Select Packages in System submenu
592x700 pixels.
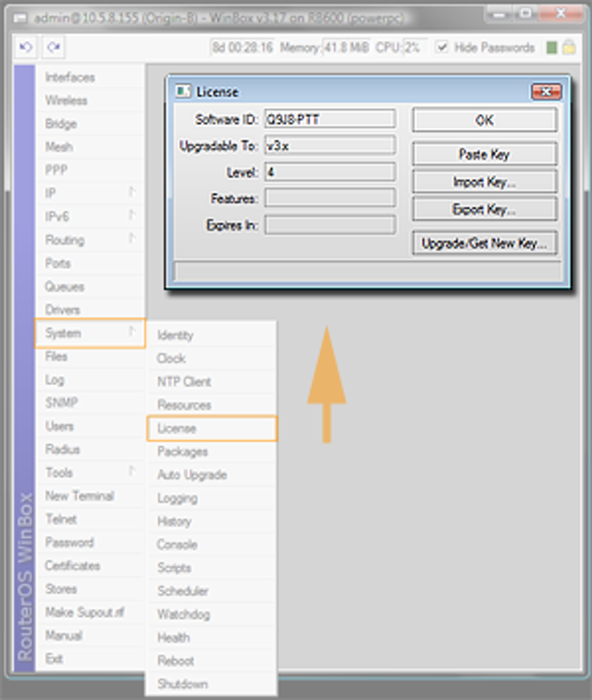click(212, 451)
